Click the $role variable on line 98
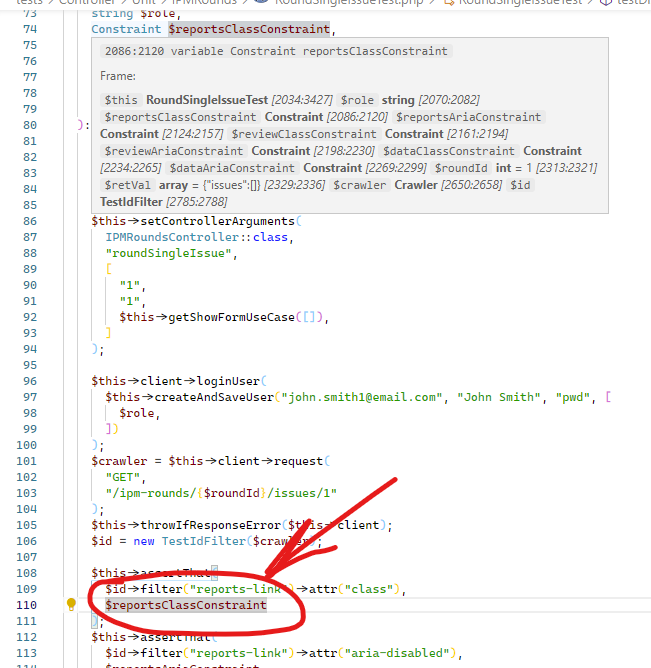 click(137, 413)
